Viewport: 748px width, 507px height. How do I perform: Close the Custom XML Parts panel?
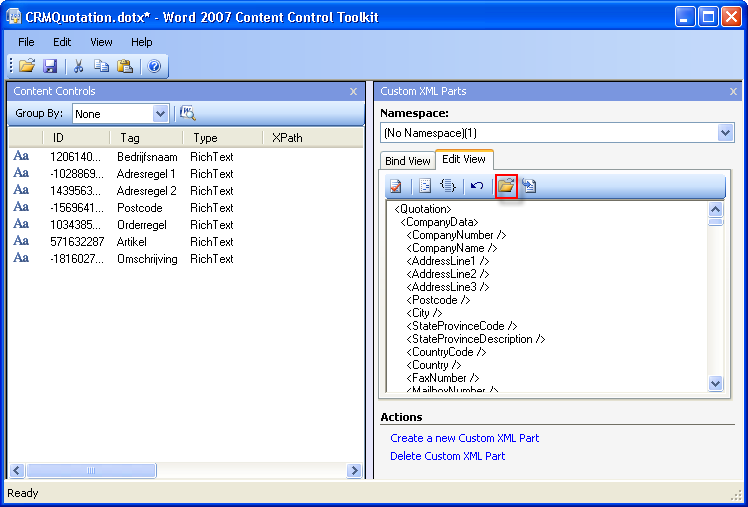click(734, 91)
